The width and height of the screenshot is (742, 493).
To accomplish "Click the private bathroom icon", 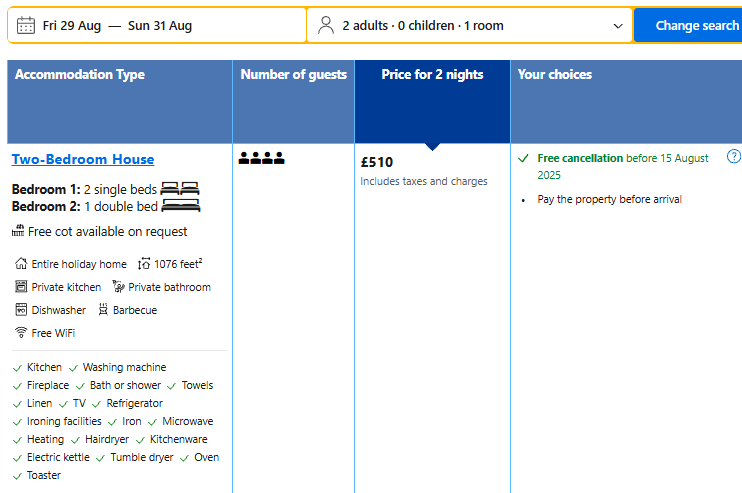I will pyautogui.click(x=118, y=287).
